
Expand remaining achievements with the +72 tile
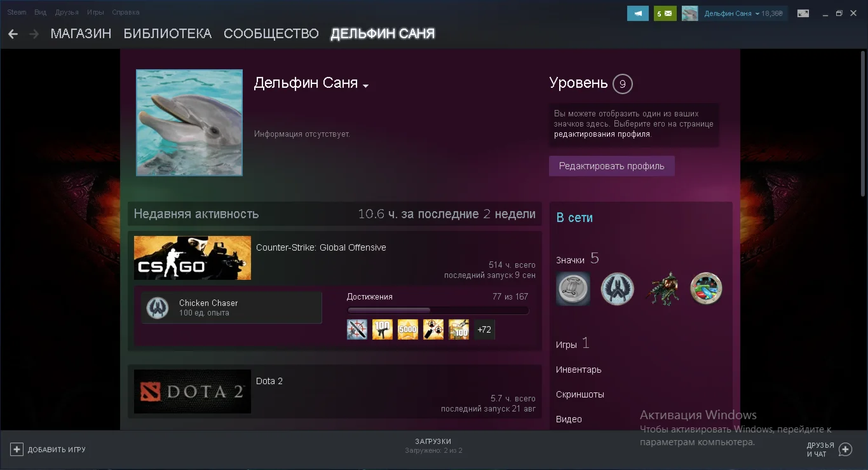tap(484, 329)
